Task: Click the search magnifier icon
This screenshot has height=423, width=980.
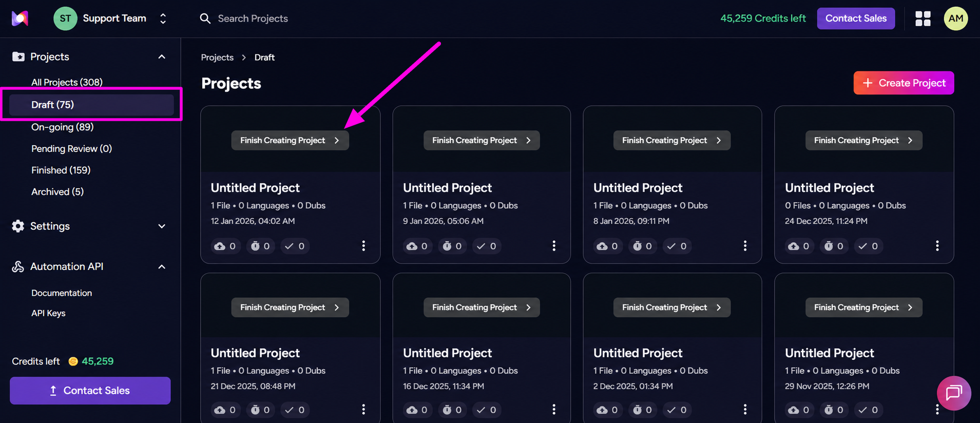Action: 205,18
